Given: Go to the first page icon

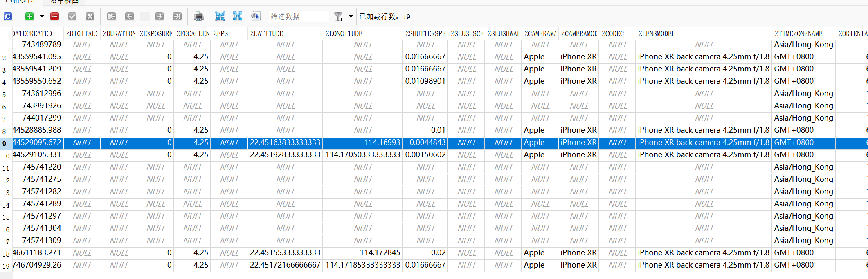Looking at the screenshot, I should [x=111, y=16].
